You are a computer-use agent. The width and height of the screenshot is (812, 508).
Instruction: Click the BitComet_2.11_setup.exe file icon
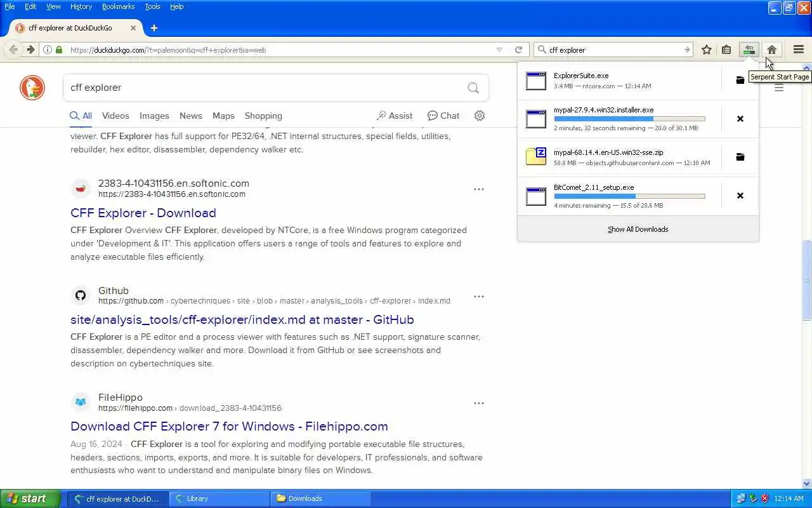point(536,196)
